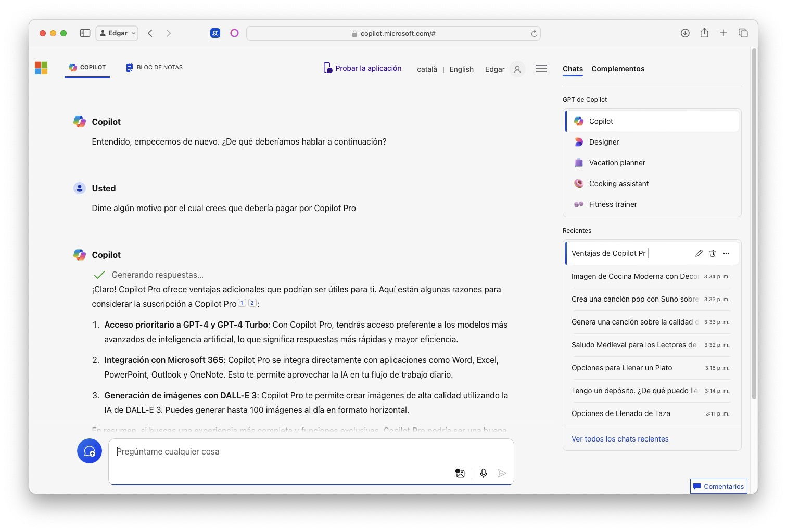Click the GPT de Copilot heading
Image resolution: width=787 pixels, height=532 pixels.
pos(585,99)
